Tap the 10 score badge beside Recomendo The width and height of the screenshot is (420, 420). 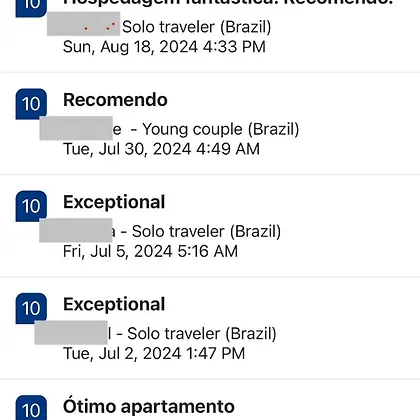coord(31,104)
